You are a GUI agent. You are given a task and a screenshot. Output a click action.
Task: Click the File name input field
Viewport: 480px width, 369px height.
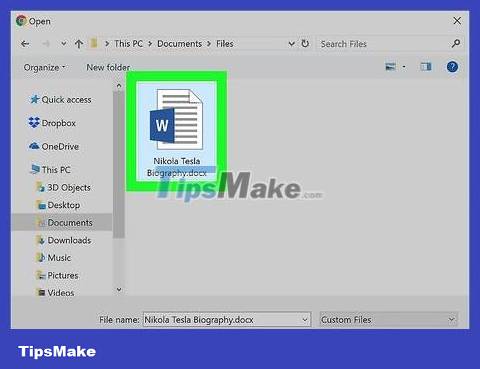(x=227, y=320)
